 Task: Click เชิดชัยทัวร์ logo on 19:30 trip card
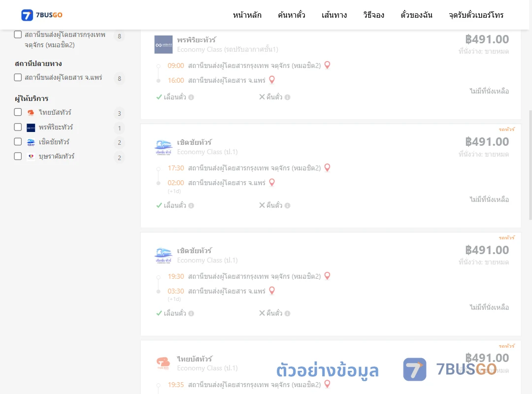pyautogui.click(x=164, y=256)
